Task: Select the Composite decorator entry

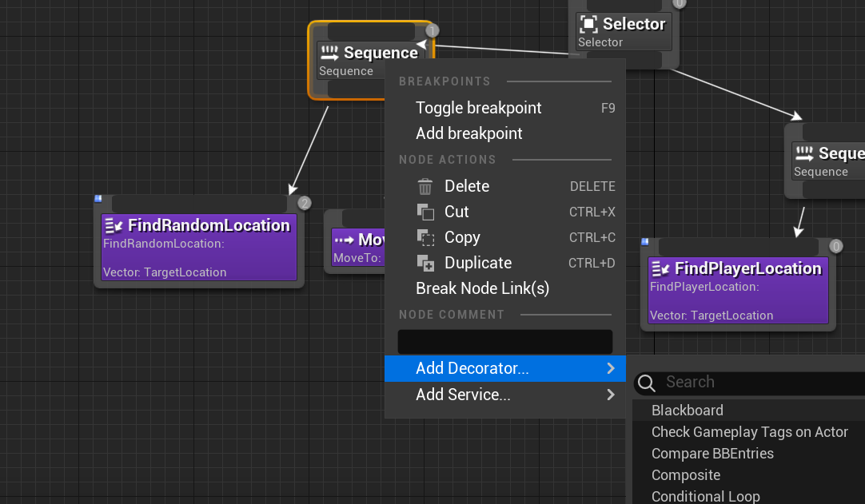Action: [x=686, y=475]
